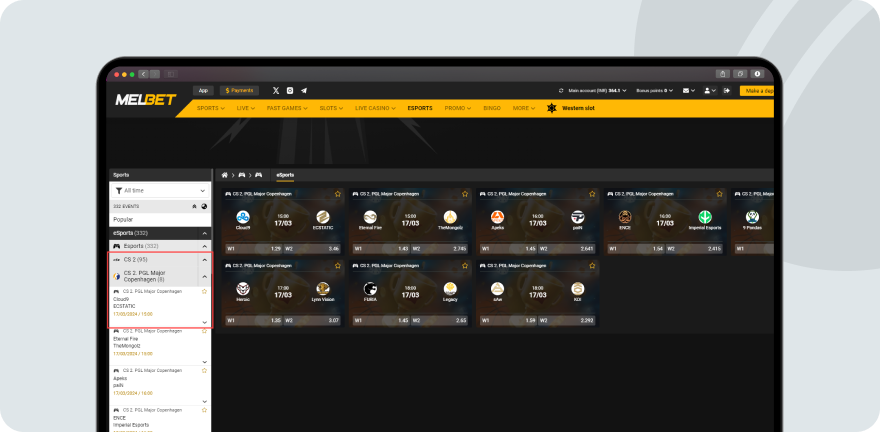The image size is (880, 432).
Task: Click the second gamepad breadcrumb icon
Action: (x=258, y=175)
